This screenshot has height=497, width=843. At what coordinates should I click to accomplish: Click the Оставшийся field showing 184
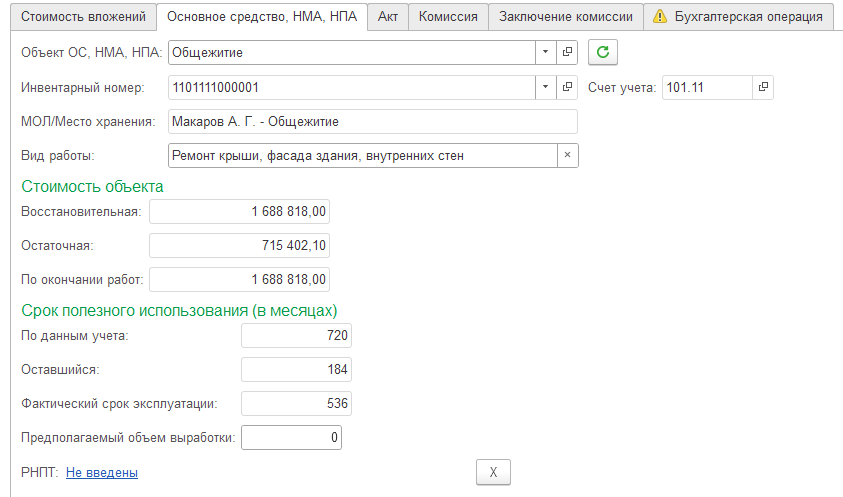[296, 370]
